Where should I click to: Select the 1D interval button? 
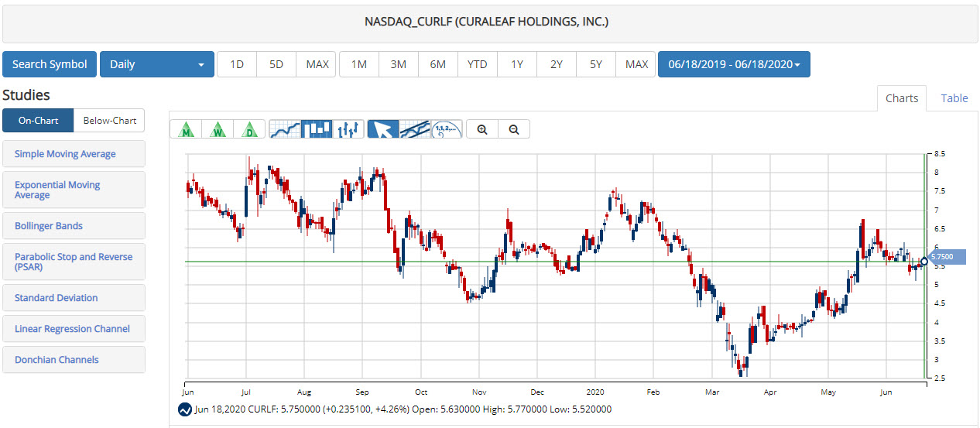coord(237,64)
